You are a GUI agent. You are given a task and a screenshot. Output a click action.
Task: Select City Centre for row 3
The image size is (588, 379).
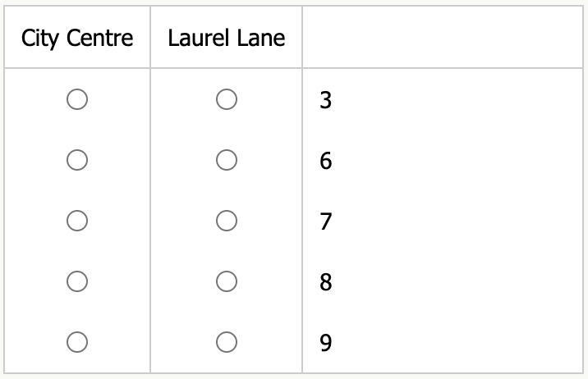(77, 99)
